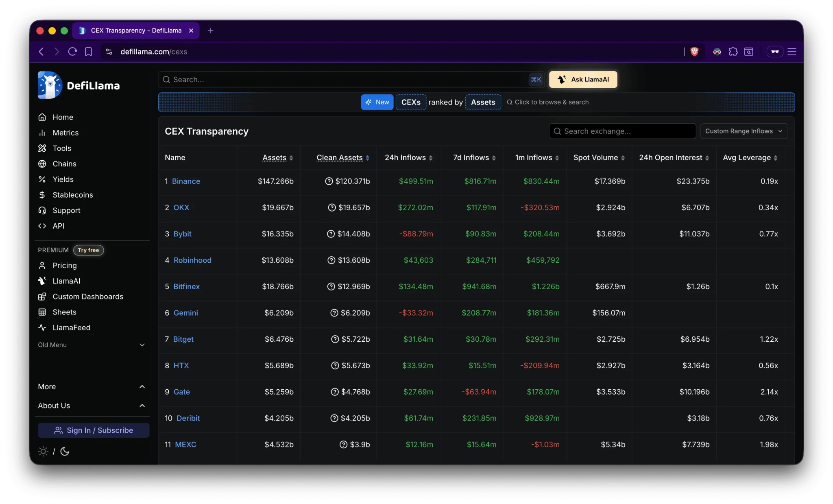This screenshot has height=504, width=833.
Task: Select the Custom Dashboards icon
Action: click(42, 297)
